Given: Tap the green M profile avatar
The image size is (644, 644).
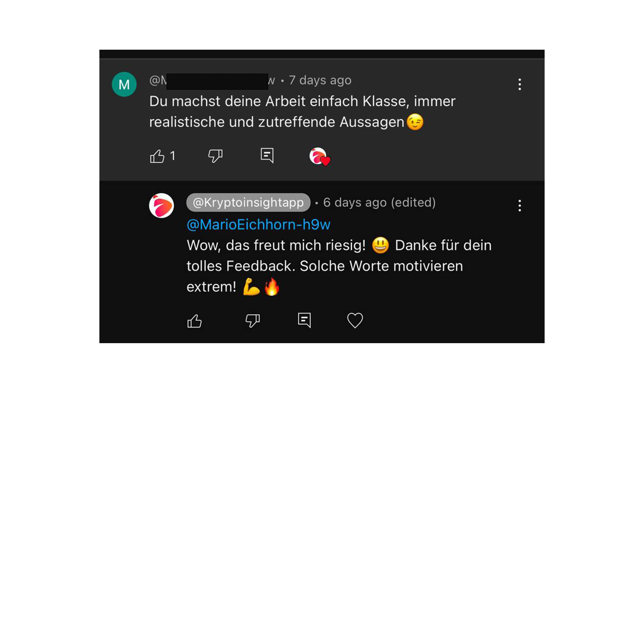Looking at the screenshot, I should coord(124,84).
